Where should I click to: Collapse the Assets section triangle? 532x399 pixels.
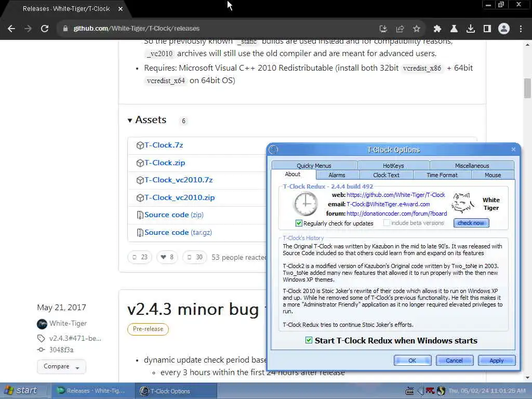129,121
